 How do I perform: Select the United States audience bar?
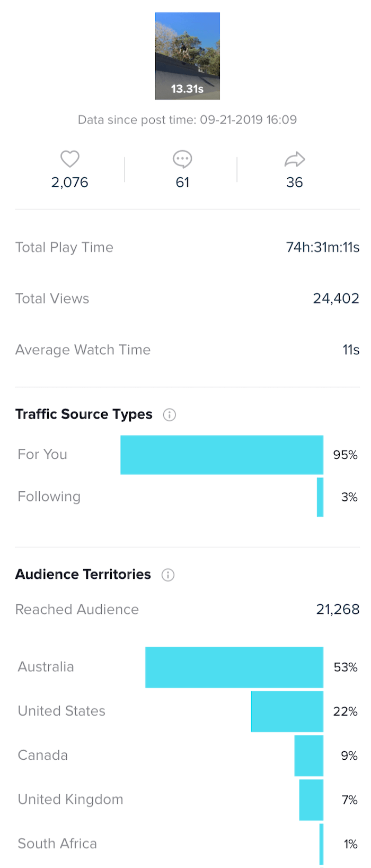287,711
